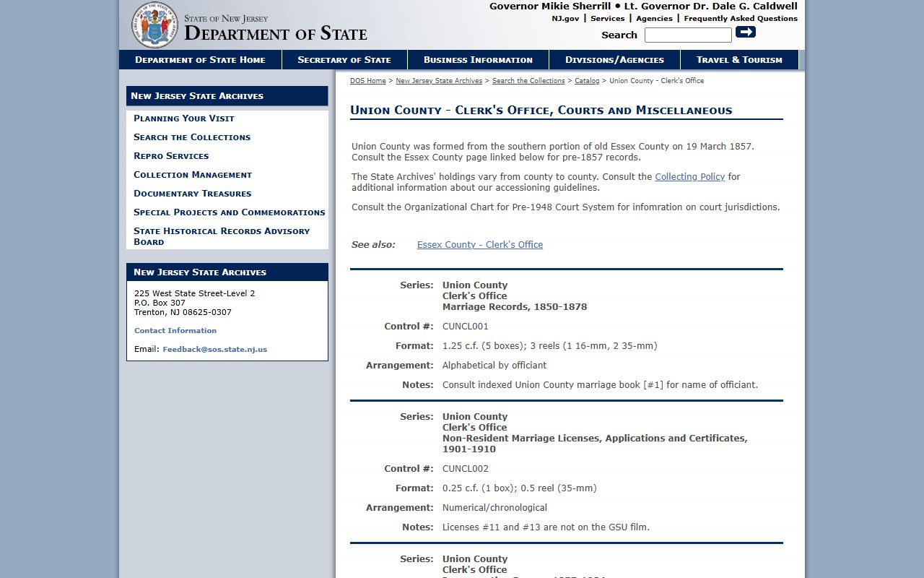Open Department of State Home tab
This screenshot has width=924, height=578.
point(200,60)
